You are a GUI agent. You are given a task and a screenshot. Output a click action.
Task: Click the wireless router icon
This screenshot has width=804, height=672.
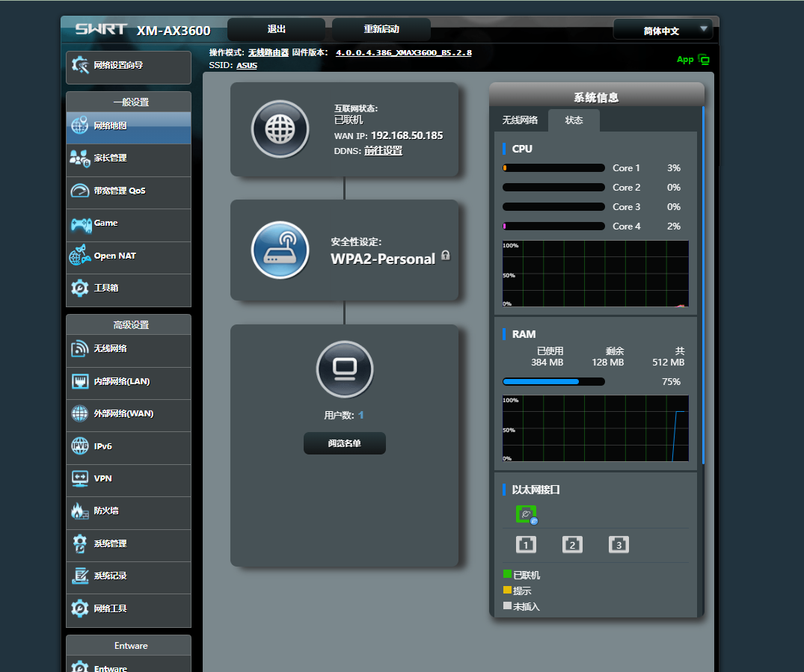tap(280, 250)
